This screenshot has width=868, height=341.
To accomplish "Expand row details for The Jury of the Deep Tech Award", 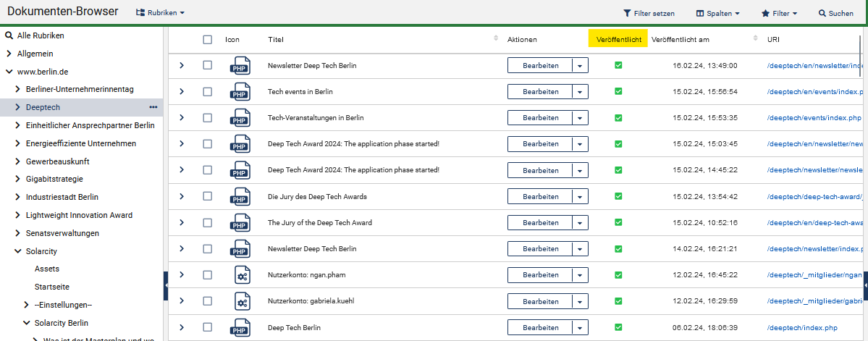I will point(181,222).
